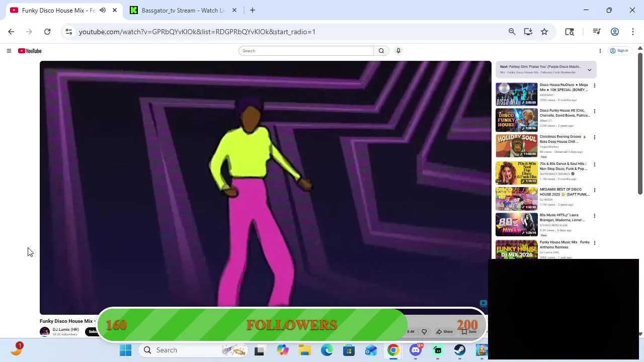This screenshot has width=644, height=362.
Task: Open the YouTube hamburger guide menu
Action: click(9, 51)
